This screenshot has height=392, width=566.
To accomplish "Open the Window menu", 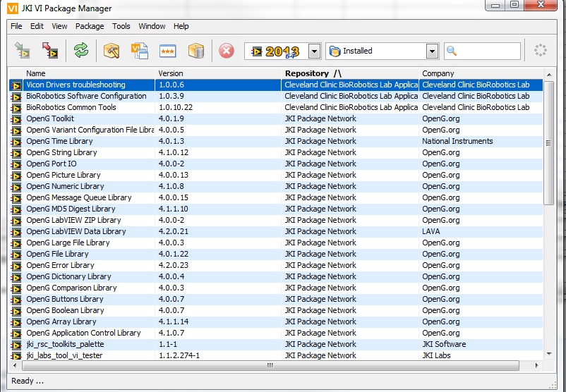I will point(152,26).
